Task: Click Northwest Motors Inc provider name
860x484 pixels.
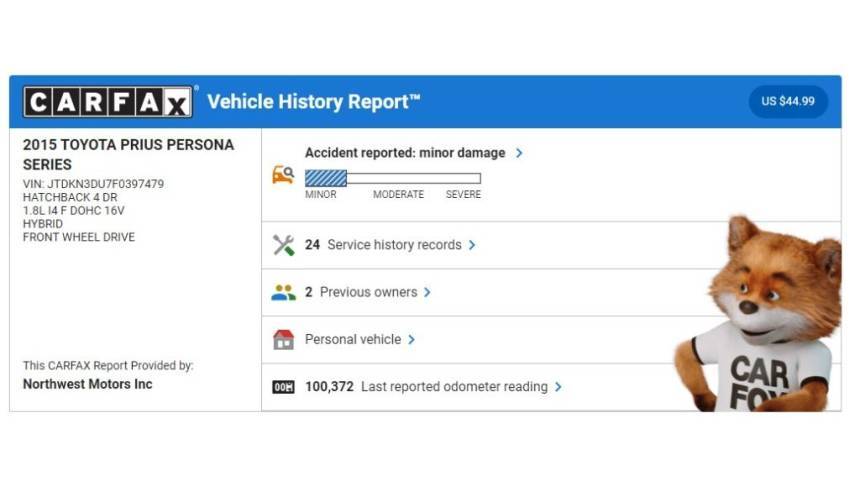Action: point(88,384)
